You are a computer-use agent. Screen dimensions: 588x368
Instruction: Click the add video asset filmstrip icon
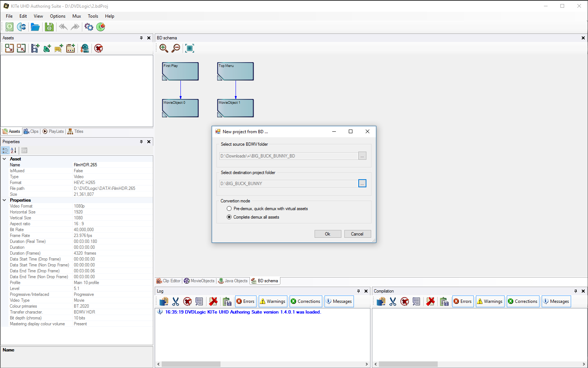pyautogui.click(x=35, y=48)
